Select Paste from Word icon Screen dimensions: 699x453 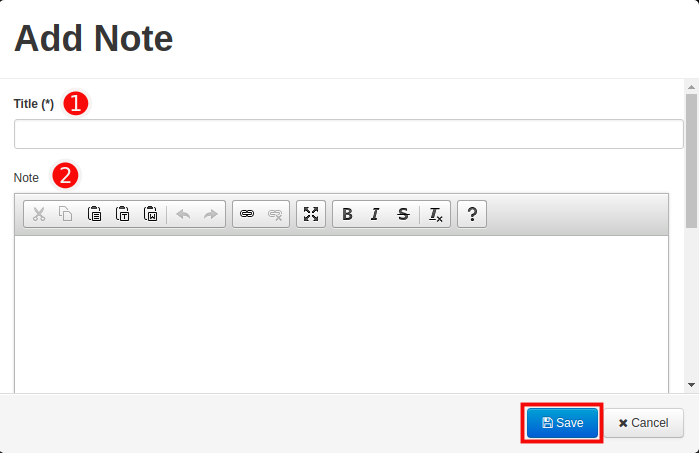150,214
